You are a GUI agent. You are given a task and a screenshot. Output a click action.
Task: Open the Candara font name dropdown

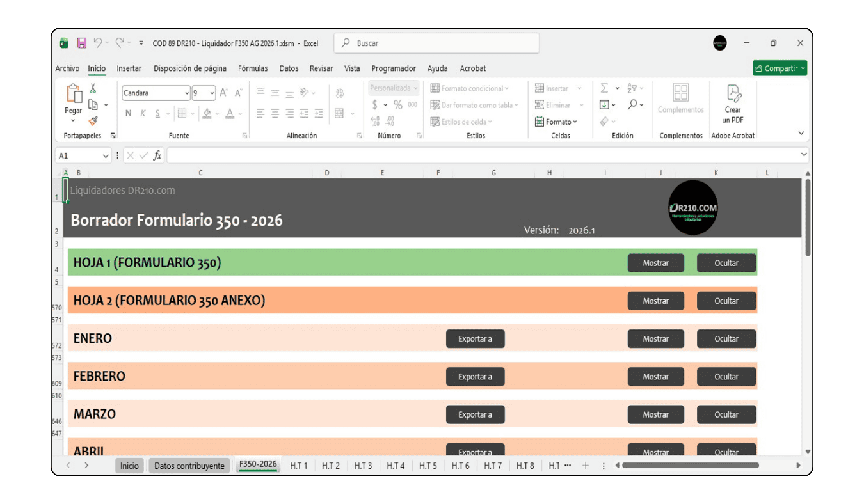[186, 93]
